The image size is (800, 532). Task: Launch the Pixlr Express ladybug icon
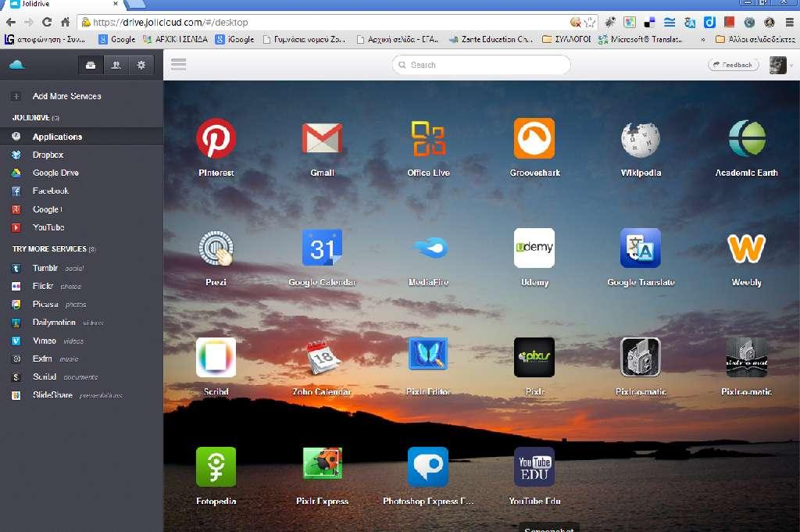[322, 463]
